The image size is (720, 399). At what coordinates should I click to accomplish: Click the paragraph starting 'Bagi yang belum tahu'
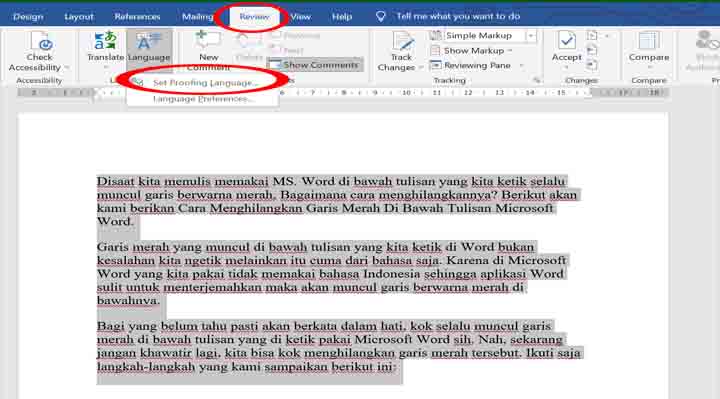(339, 346)
